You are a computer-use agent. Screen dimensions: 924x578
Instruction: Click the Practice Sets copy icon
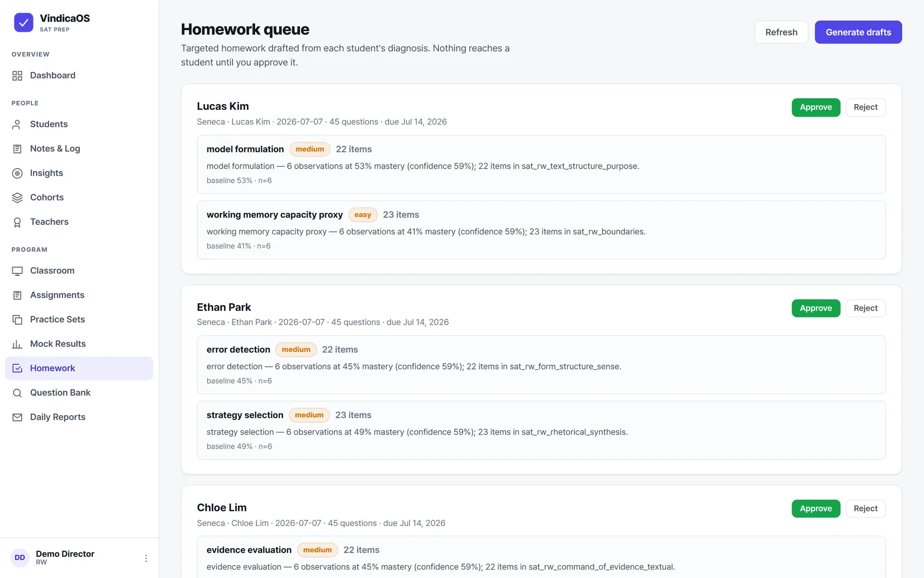(x=17, y=319)
